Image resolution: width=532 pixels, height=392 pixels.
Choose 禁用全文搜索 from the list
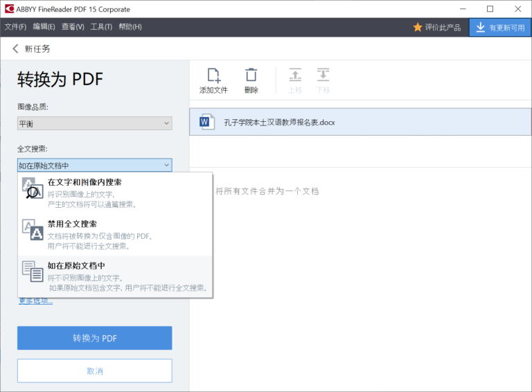(116, 235)
